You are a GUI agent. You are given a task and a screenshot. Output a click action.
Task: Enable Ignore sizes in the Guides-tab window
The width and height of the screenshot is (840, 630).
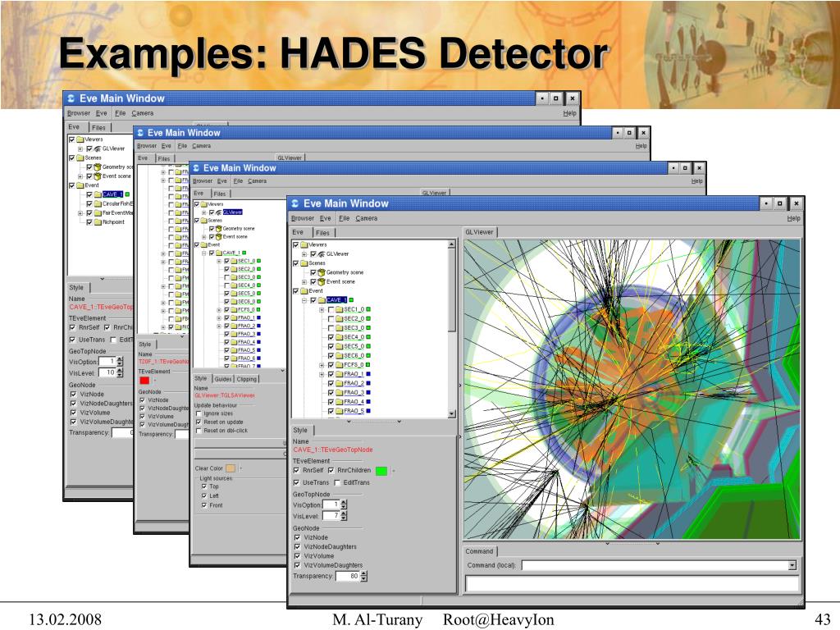click(x=199, y=413)
